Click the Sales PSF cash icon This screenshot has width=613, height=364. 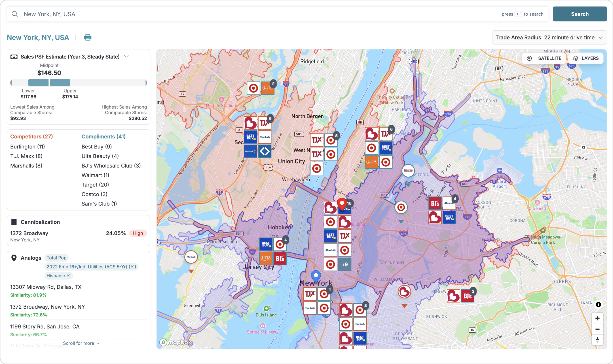tap(14, 57)
